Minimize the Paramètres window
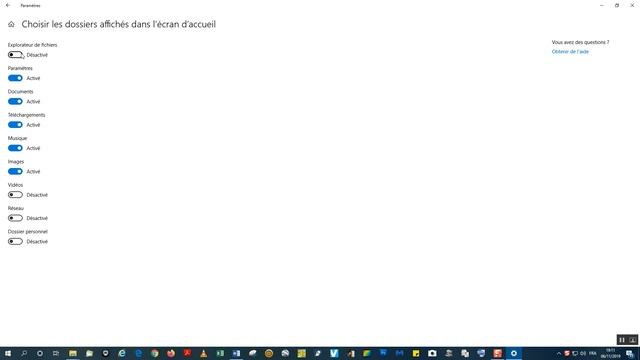 (602, 5)
